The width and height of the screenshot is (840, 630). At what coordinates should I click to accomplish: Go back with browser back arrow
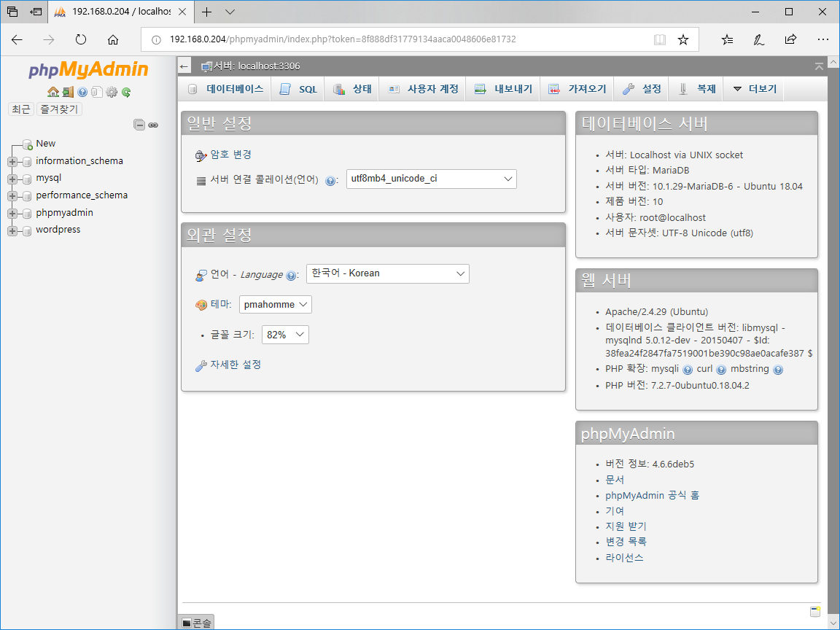click(x=17, y=39)
